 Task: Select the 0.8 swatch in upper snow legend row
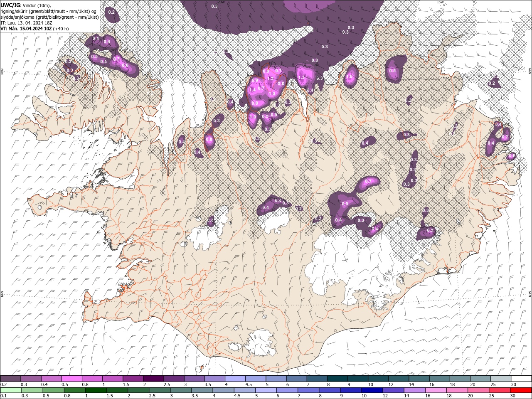(92, 379)
